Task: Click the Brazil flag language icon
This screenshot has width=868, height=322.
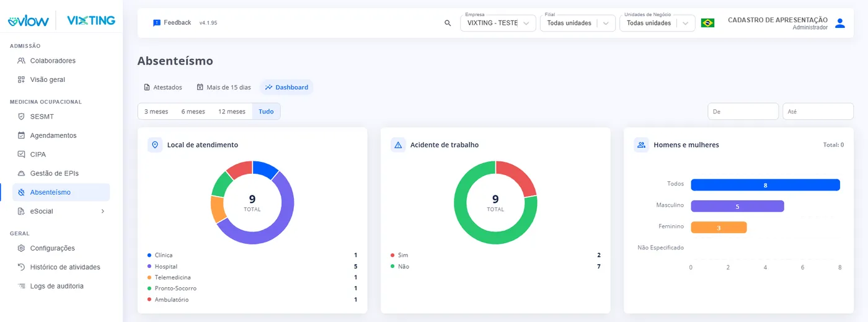Action: coord(707,23)
